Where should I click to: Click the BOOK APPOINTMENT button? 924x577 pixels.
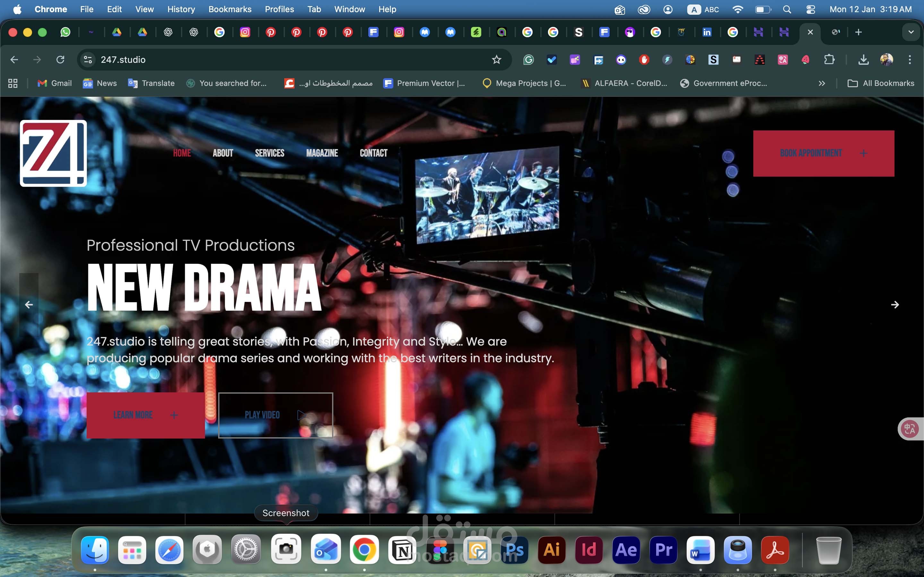[824, 154]
